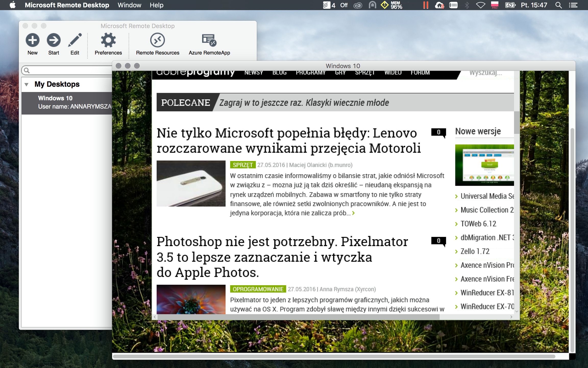The width and height of the screenshot is (588, 368).
Task: Click the MEM 96% memory indicator
Action: point(396,5)
